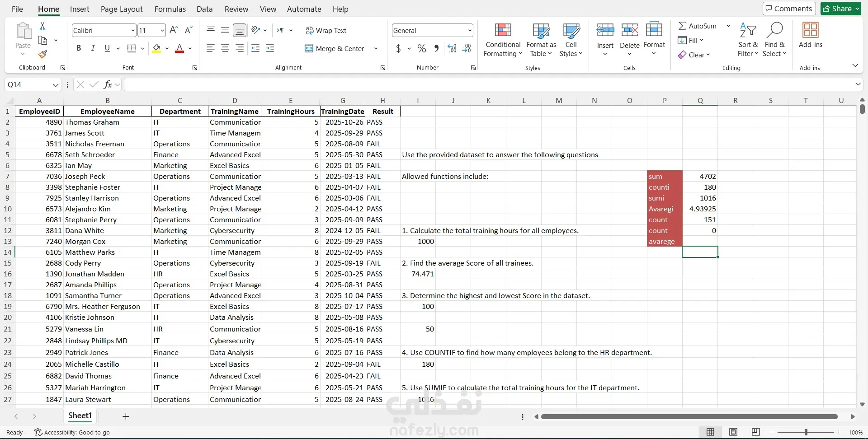Apply borders with the Borders icon

click(x=132, y=48)
